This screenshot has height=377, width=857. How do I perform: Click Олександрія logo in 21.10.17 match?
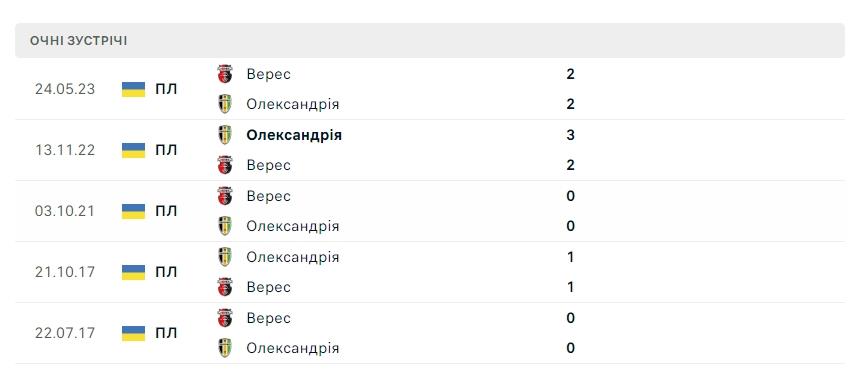click(225, 257)
